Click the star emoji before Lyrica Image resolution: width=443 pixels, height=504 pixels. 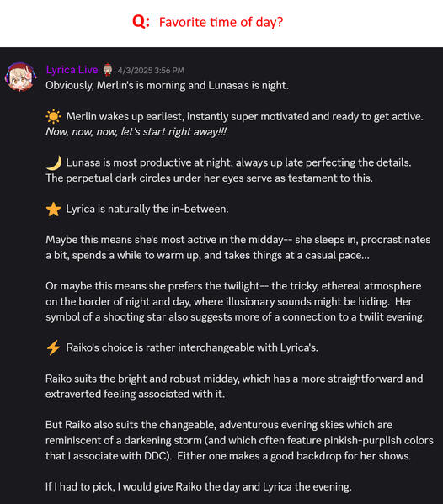[53, 210]
